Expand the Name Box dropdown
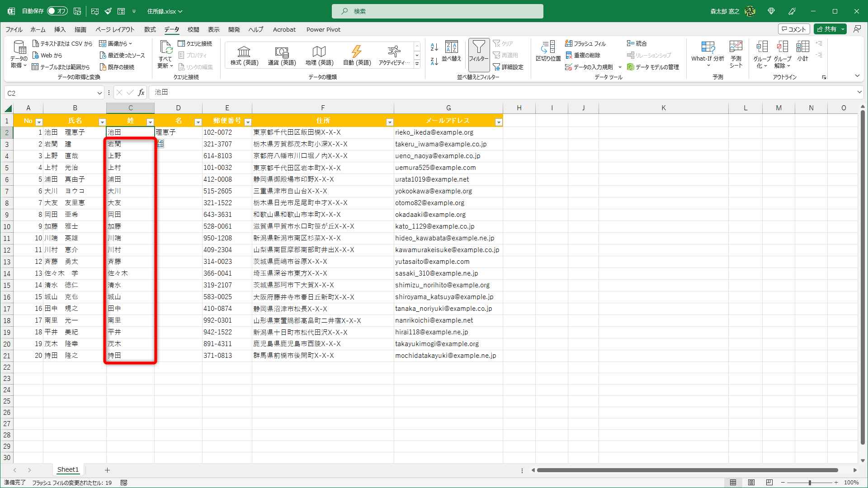Image resolution: width=868 pixels, height=488 pixels. [x=99, y=93]
